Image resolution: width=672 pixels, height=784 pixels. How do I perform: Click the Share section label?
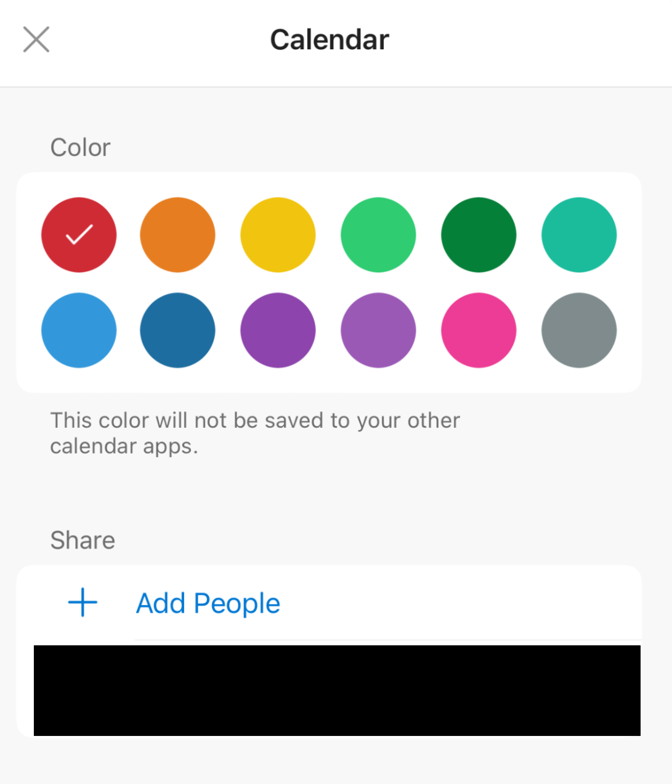83,541
